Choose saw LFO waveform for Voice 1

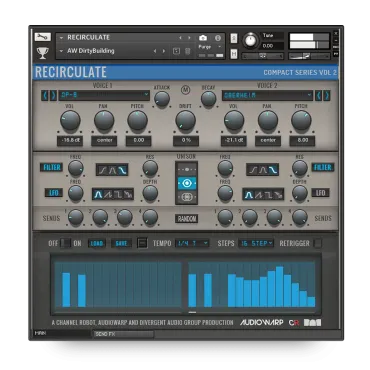(108, 194)
